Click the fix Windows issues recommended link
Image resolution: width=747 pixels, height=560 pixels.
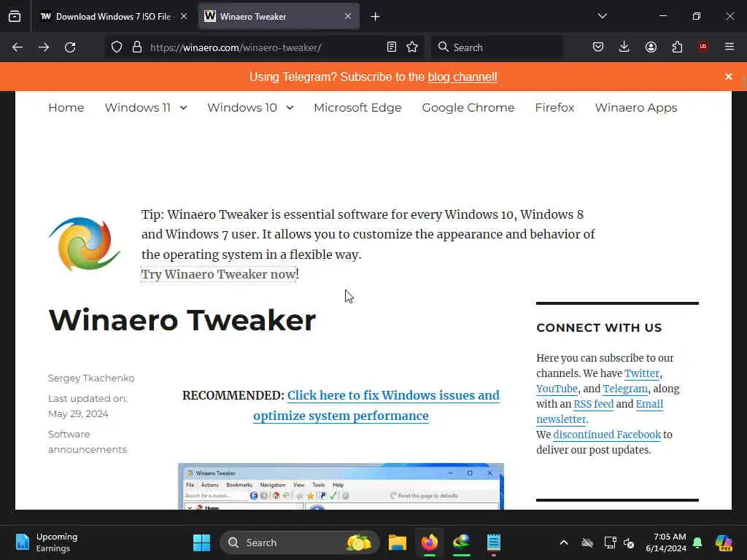376,405
